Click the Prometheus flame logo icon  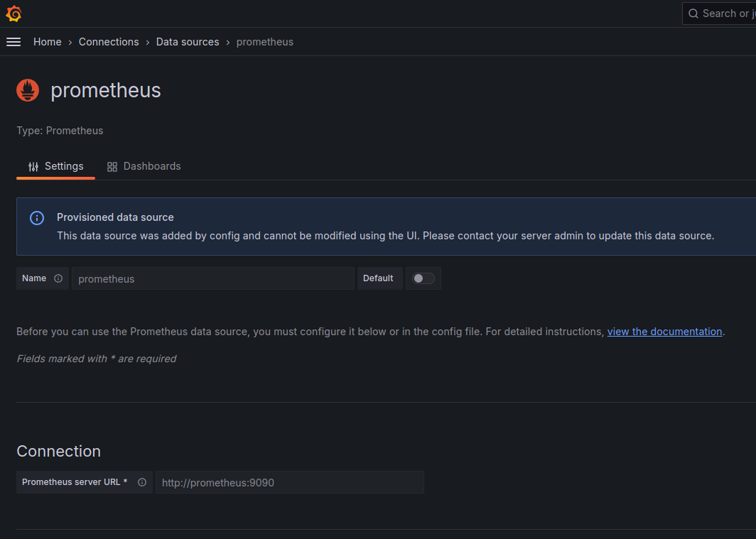[28, 90]
